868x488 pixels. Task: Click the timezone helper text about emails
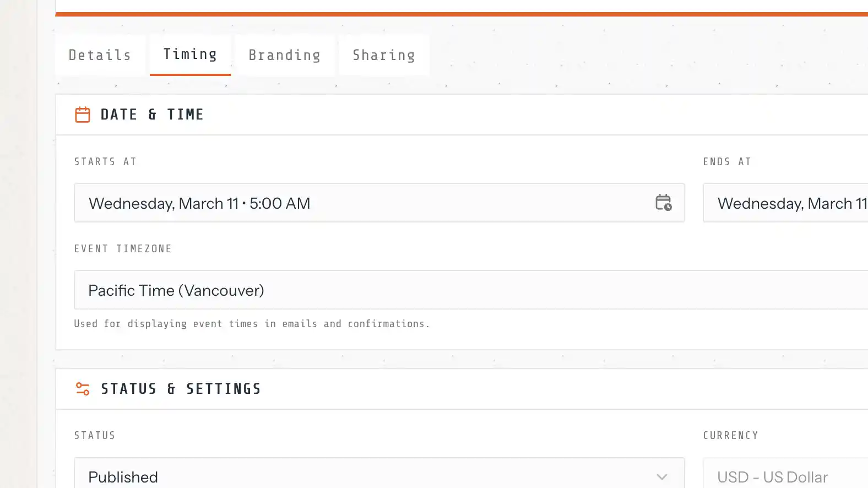click(252, 324)
